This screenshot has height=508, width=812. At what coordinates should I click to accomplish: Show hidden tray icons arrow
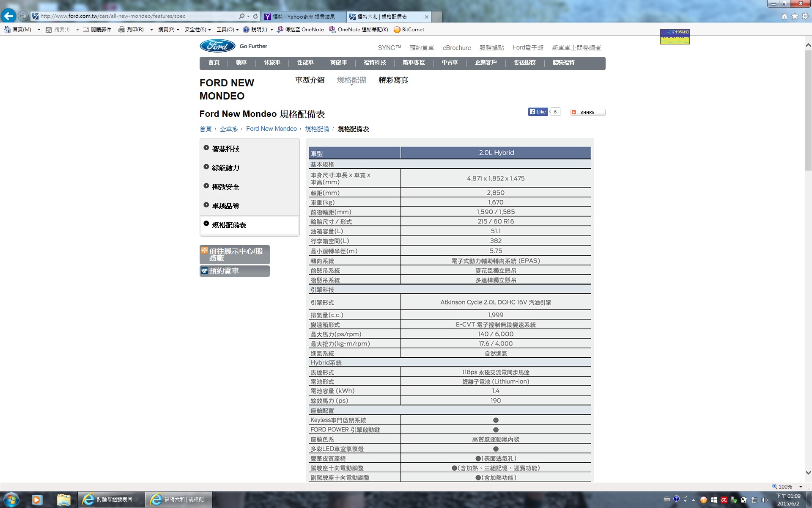tap(694, 500)
